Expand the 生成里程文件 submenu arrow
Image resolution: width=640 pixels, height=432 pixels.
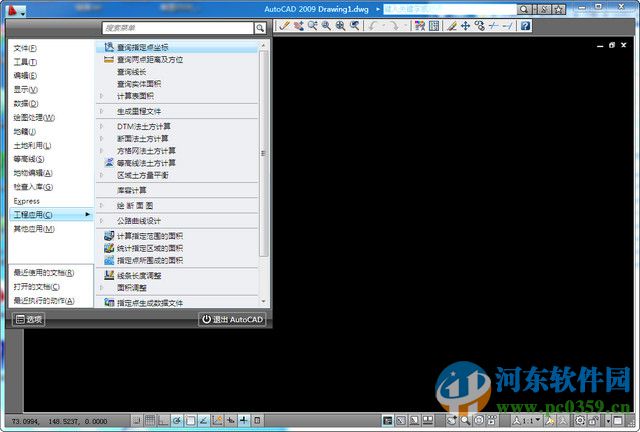pyautogui.click(x=101, y=111)
